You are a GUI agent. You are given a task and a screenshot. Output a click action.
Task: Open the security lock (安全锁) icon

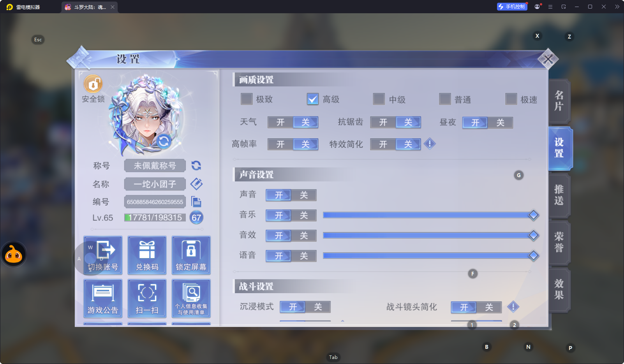(93, 84)
